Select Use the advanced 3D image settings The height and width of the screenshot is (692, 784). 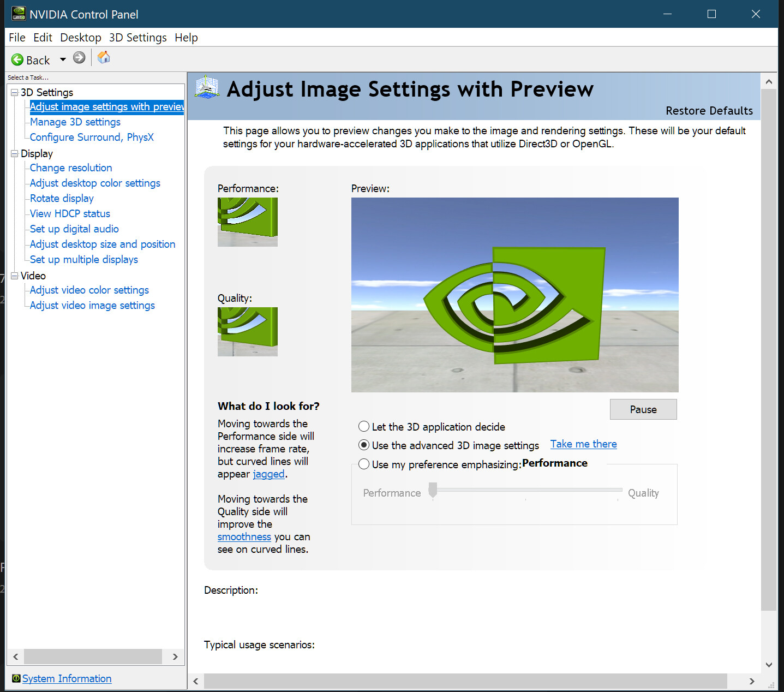pyautogui.click(x=364, y=445)
